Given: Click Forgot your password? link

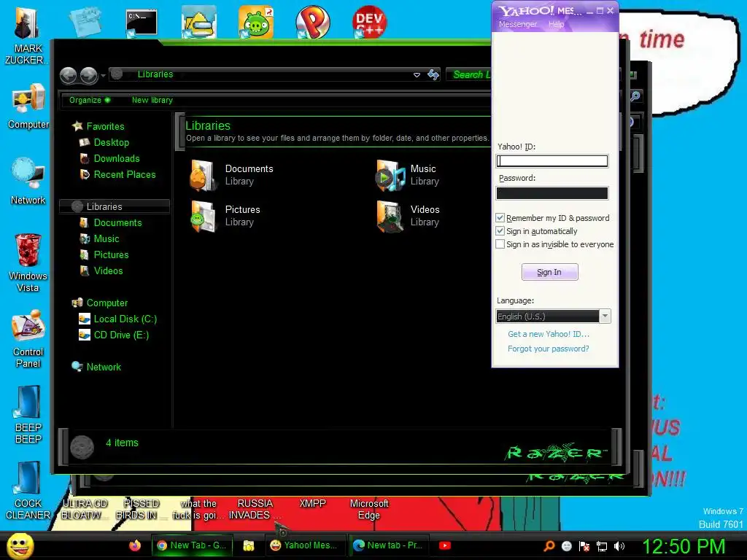Looking at the screenshot, I should (549, 349).
